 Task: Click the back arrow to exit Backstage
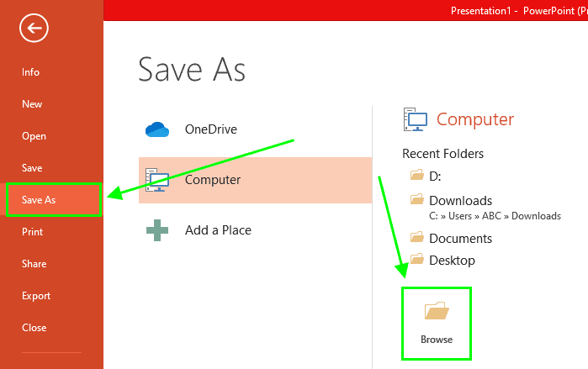point(34,29)
